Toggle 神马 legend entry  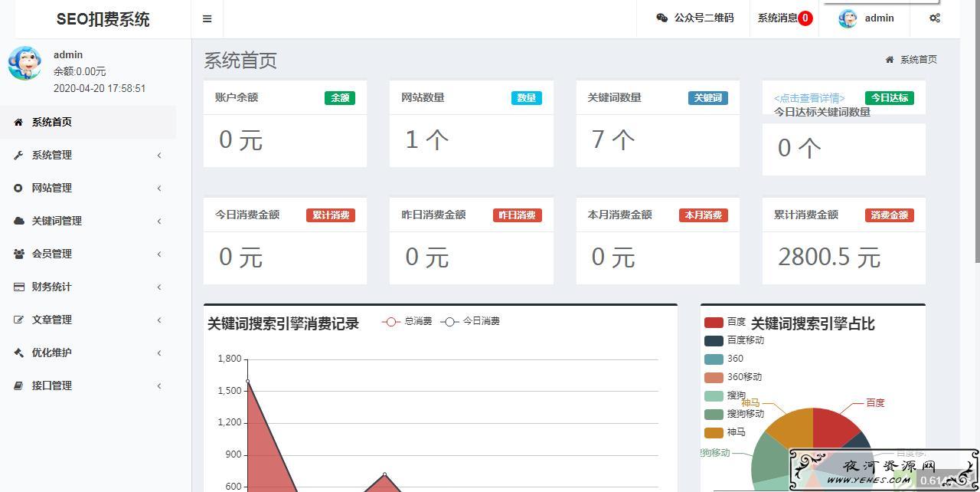pos(724,432)
